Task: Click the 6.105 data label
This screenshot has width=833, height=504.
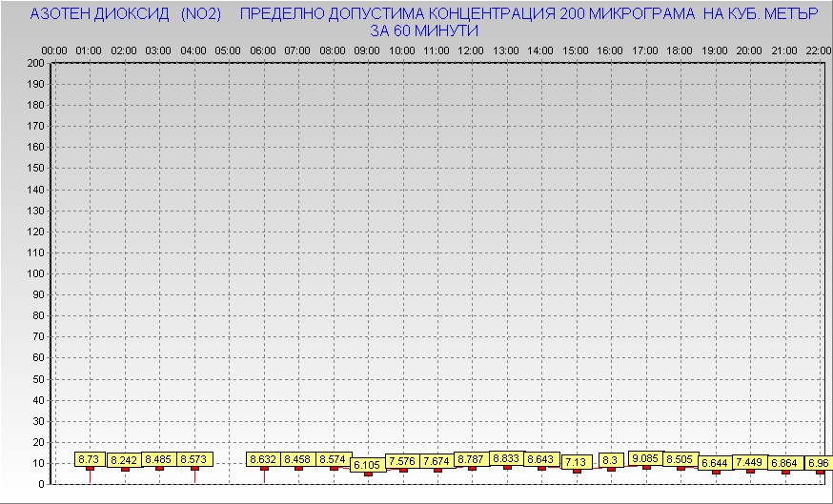Action: (x=368, y=465)
